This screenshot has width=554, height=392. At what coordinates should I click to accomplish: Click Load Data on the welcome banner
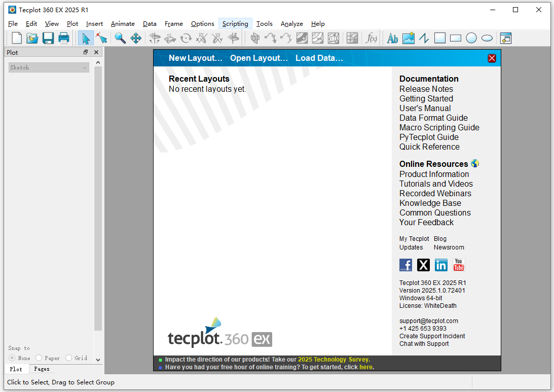pos(319,58)
